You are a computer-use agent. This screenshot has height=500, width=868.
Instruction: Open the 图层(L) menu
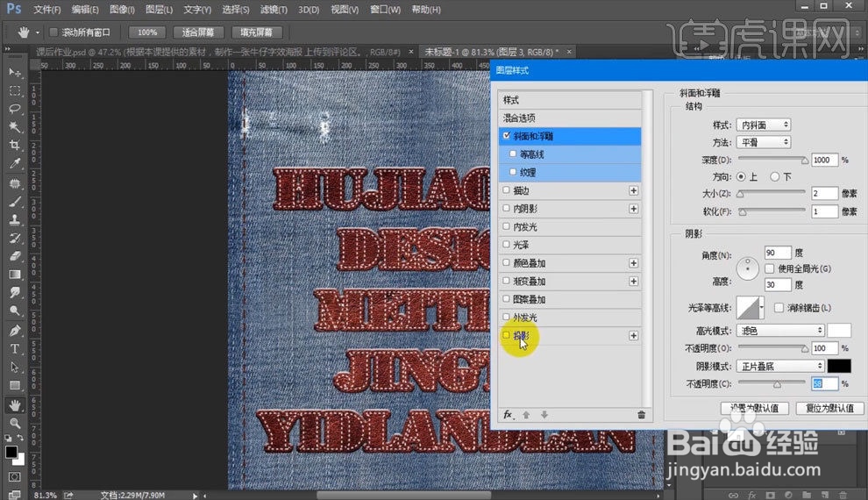click(x=159, y=10)
